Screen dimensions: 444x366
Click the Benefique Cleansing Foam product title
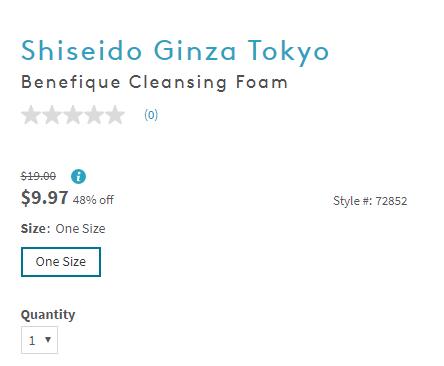[x=154, y=82]
